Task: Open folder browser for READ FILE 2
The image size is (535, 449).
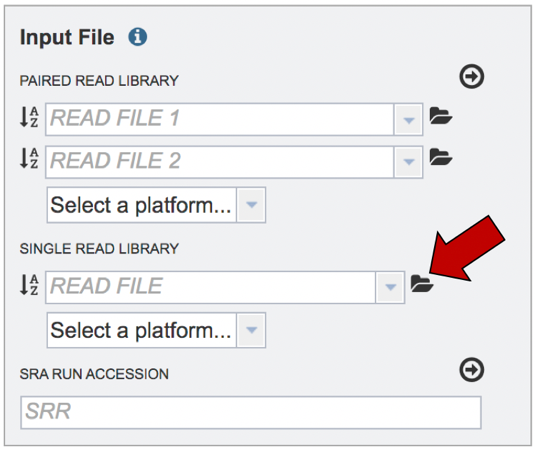Action: 440,157
